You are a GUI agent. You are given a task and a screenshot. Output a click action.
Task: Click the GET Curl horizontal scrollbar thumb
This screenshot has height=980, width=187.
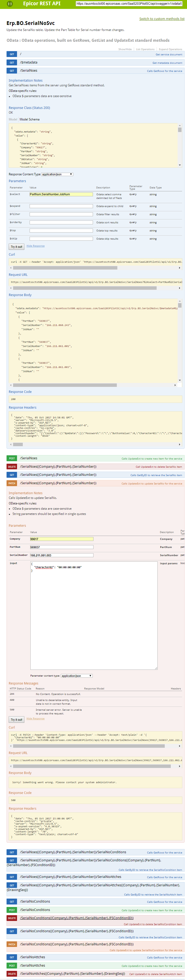[x=65, y=268]
